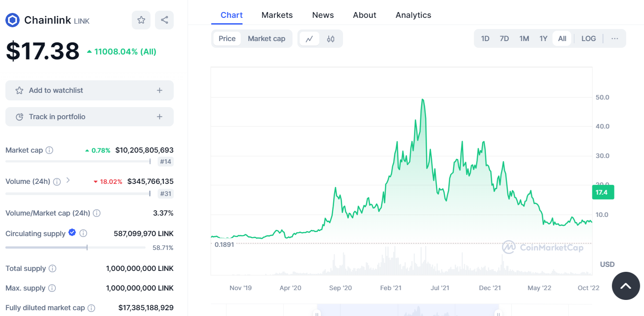Select the 1D time range

click(x=485, y=38)
